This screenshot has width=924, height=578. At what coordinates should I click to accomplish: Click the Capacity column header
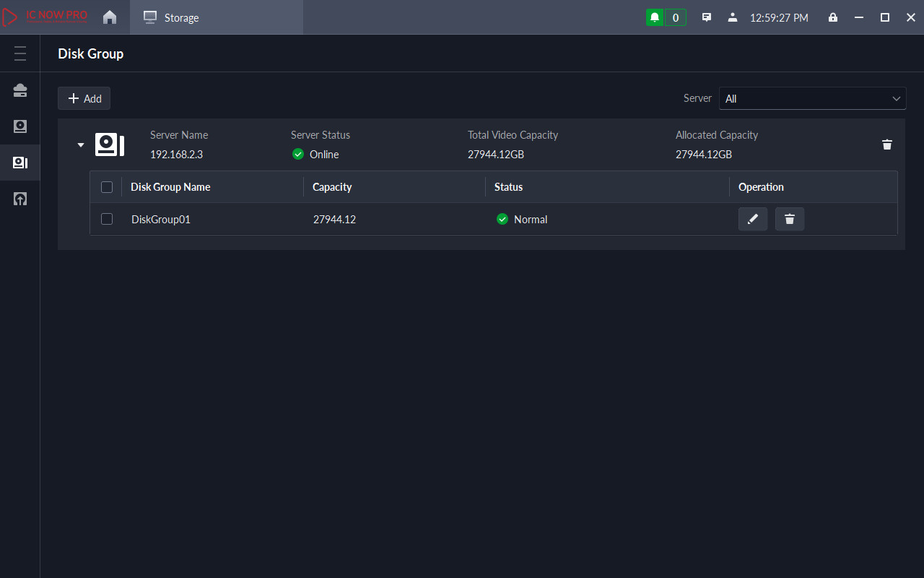click(x=332, y=187)
